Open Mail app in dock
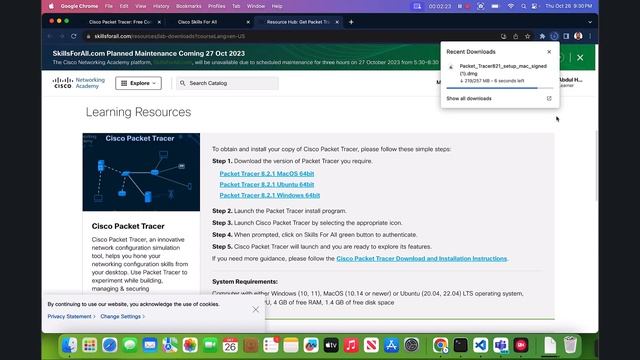The width and height of the screenshot is (640, 360). point(150,345)
